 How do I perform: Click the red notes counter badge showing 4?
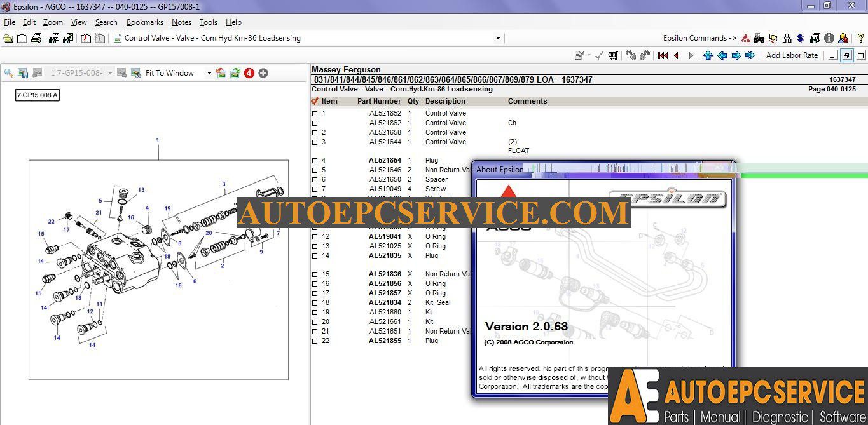248,72
